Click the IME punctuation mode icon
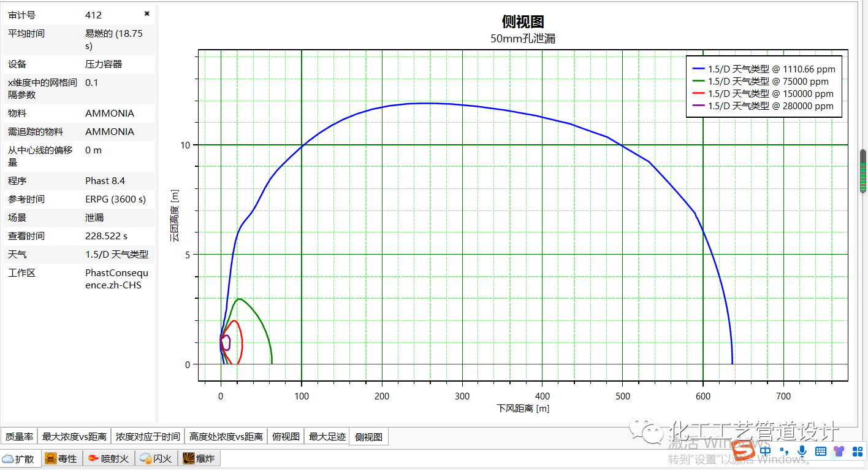This screenshot has height=470, width=868. [783, 452]
